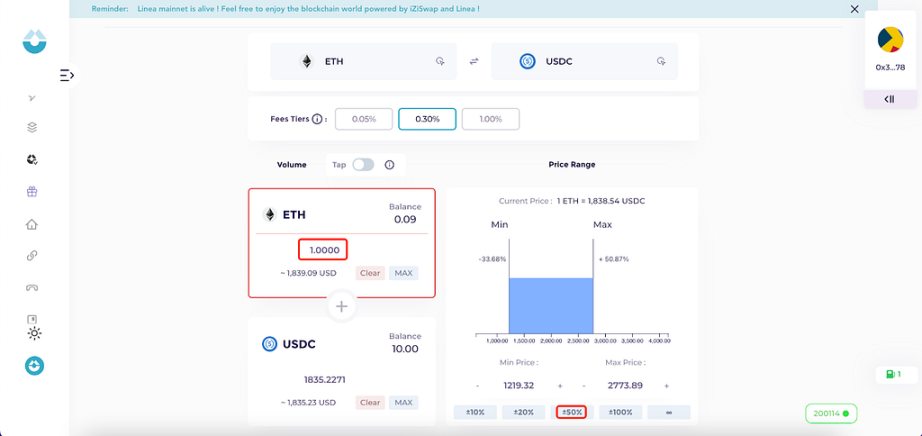Toggle the Tap switch in the Volume section
This screenshot has width=922, height=436.
(362, 165)
